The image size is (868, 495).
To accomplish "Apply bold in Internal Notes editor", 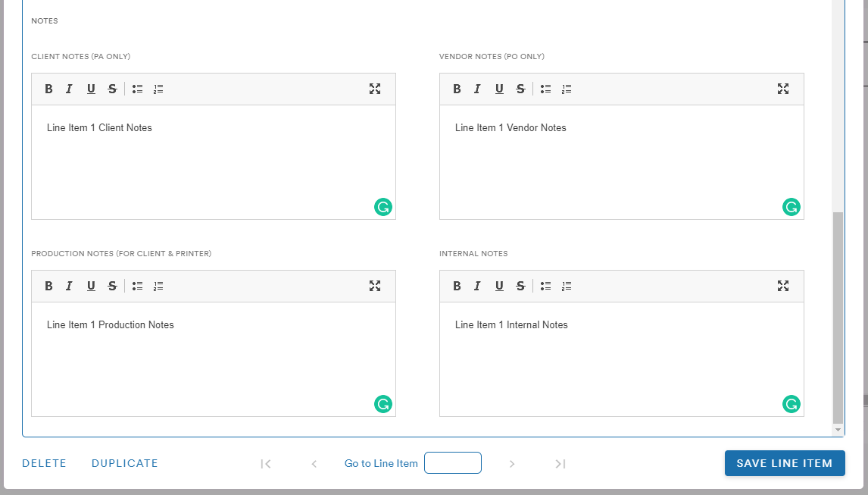I will tap(457, 286).
